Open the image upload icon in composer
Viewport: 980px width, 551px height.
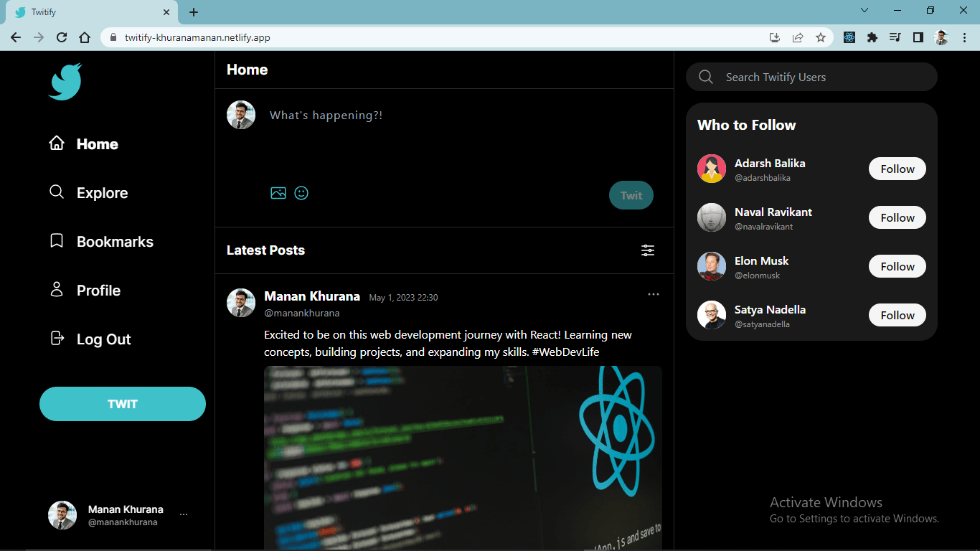(278, 192)
